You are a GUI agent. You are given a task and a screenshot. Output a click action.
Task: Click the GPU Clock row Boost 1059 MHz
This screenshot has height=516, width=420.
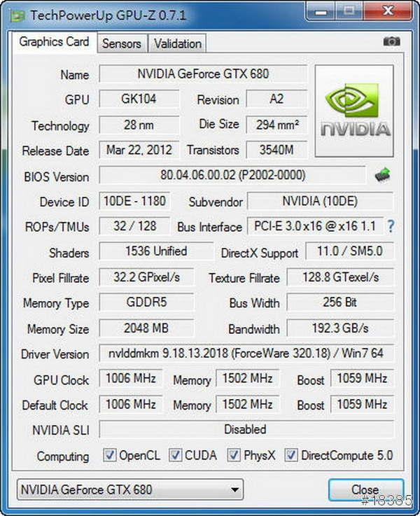tap(362, 379)
